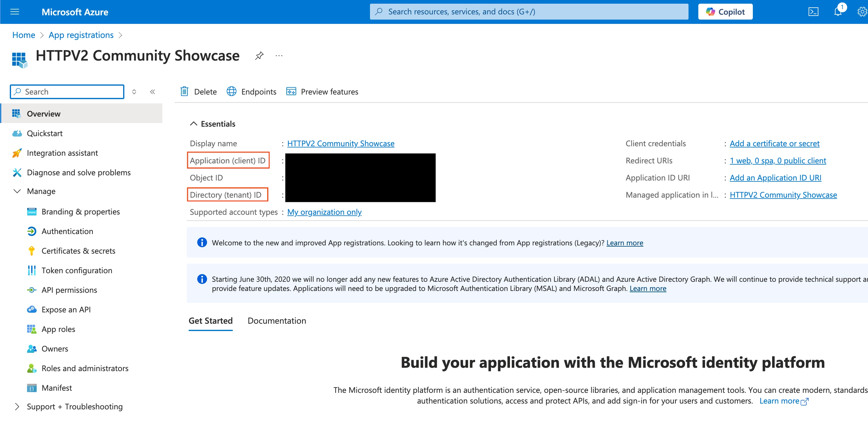868x432 pixels.
Task: Click Add an Application ID URI
Action: pyautogui.click(x=775, y=178)
